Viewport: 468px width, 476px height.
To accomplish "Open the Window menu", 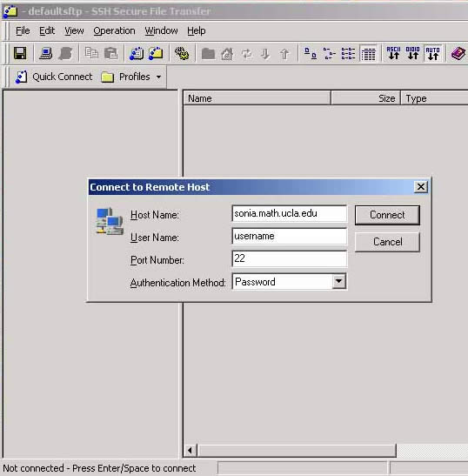I will [161, 30].
